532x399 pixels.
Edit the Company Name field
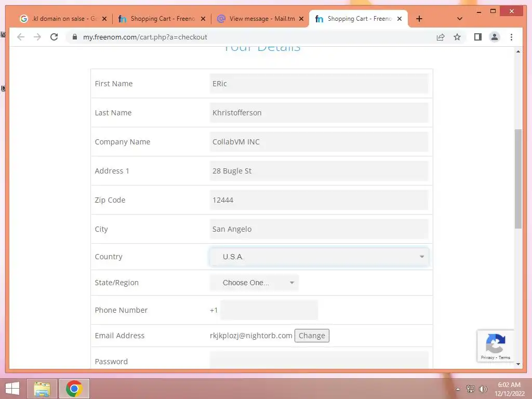319,142
